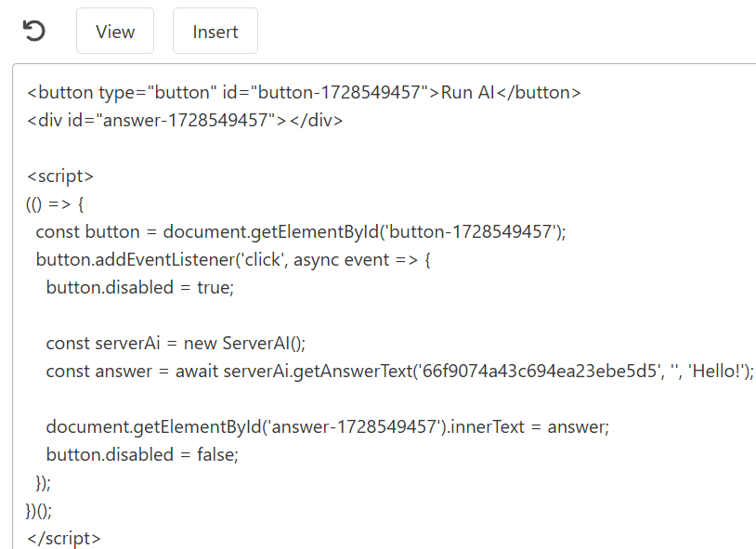Open the View menu
756x549 pixels.
pos(115,32)
